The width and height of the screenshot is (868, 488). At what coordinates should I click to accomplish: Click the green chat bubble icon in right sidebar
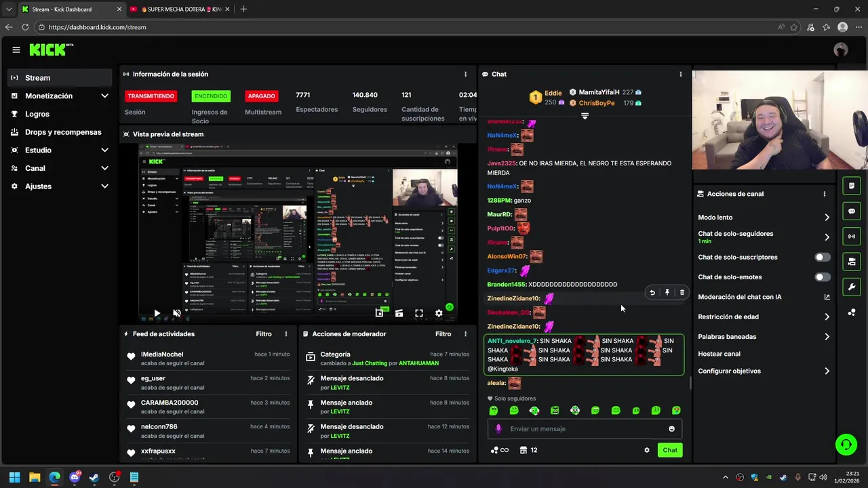click(852, 211)
